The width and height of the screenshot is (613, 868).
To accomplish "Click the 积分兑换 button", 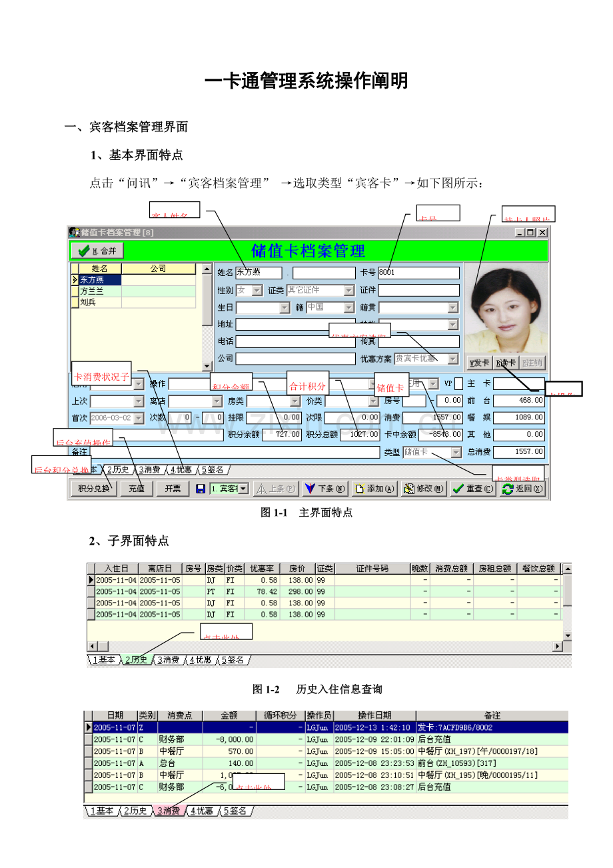I will [94, 489].
